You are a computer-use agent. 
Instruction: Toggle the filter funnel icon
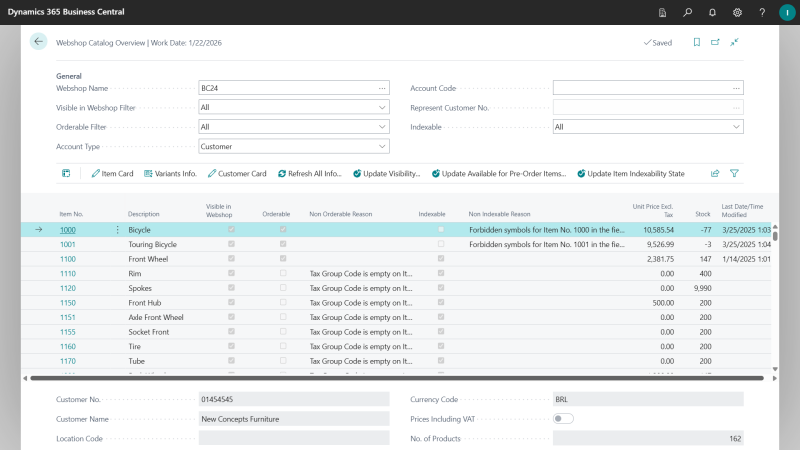click(734, 173)
